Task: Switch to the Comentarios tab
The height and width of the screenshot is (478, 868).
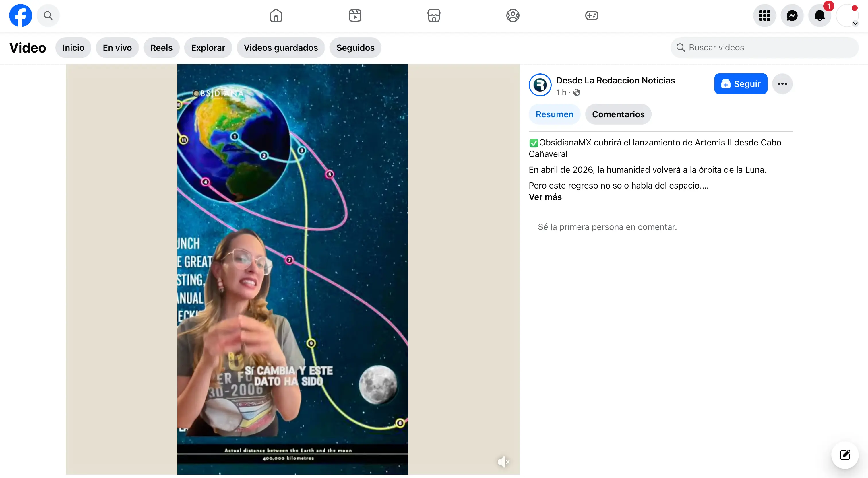Action: point(618,114)
